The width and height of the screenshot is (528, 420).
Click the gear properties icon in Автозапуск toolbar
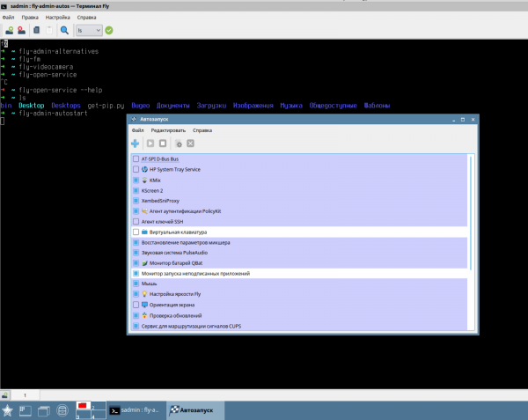[178, 143]
